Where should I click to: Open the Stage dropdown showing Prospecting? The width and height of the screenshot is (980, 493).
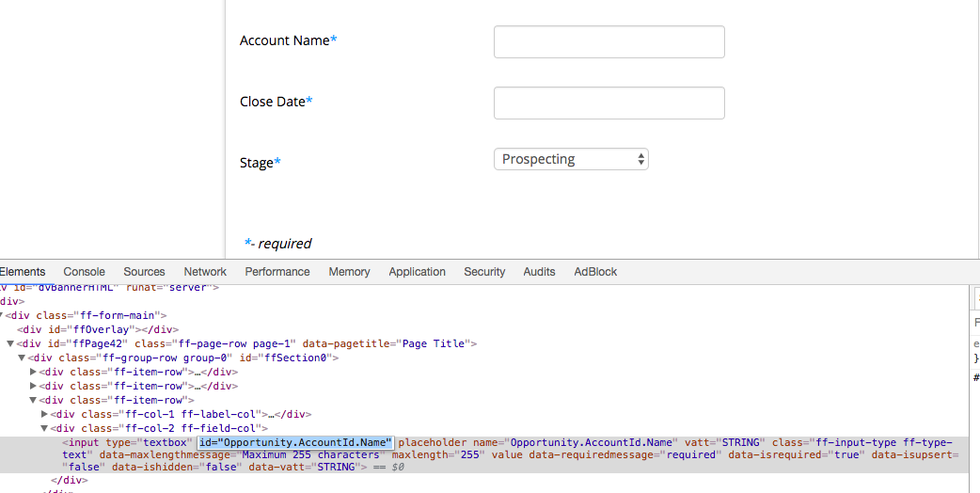[571, 160]
